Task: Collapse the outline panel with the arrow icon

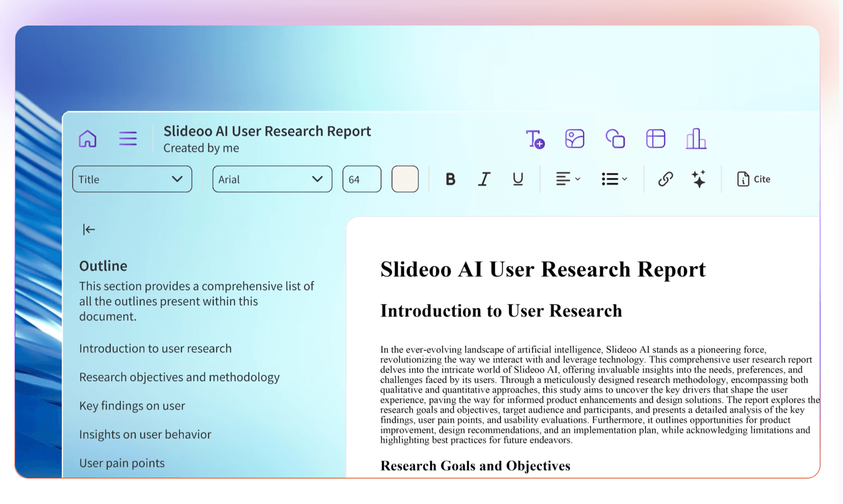Action: click(89, 229)
